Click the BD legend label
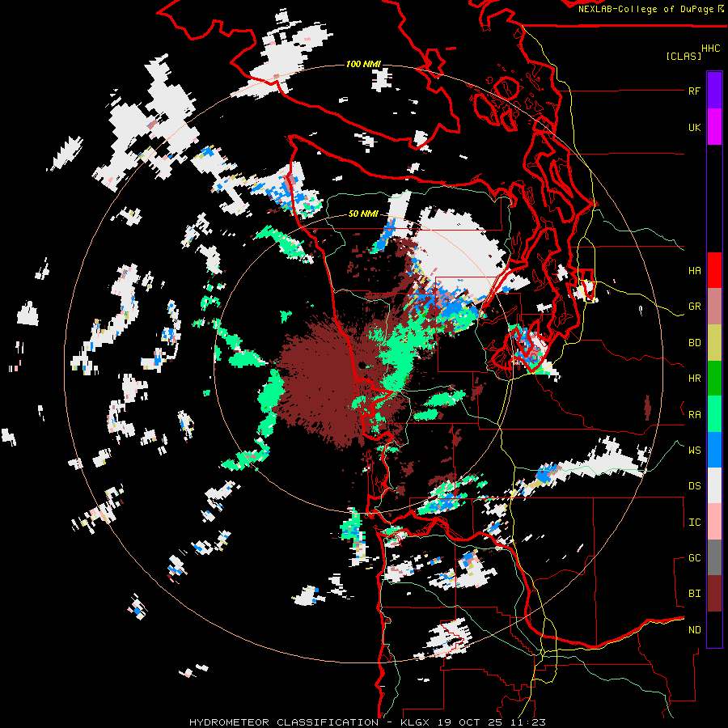728x728 pixels. 694,343
